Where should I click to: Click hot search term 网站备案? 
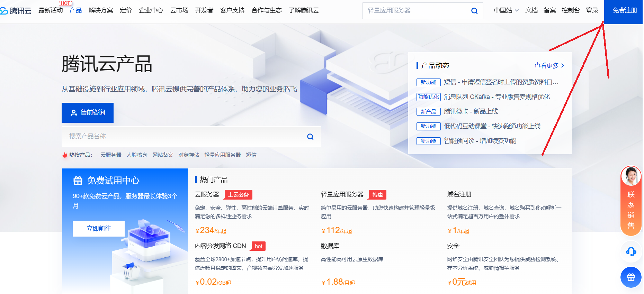click(x=163, y=155)
